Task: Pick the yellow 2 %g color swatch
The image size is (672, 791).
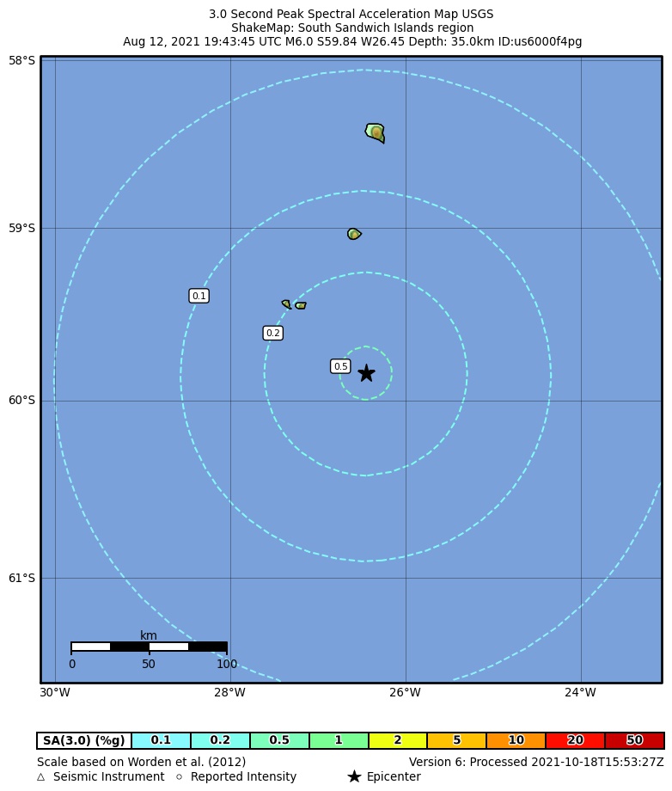Action: [397, 740]
